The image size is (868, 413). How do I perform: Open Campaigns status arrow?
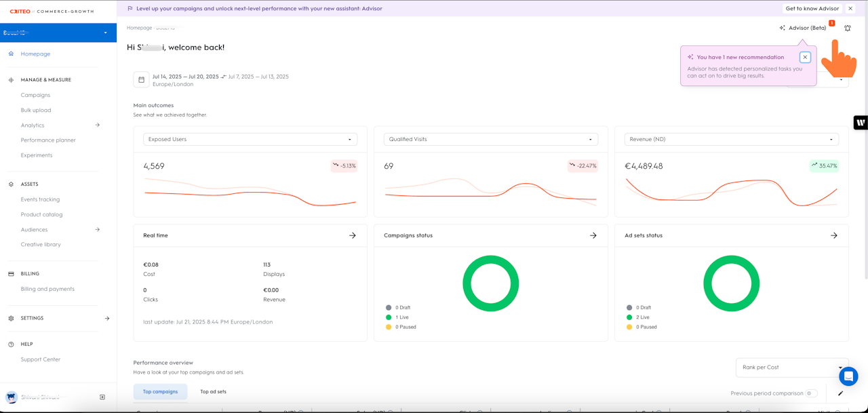593,235
